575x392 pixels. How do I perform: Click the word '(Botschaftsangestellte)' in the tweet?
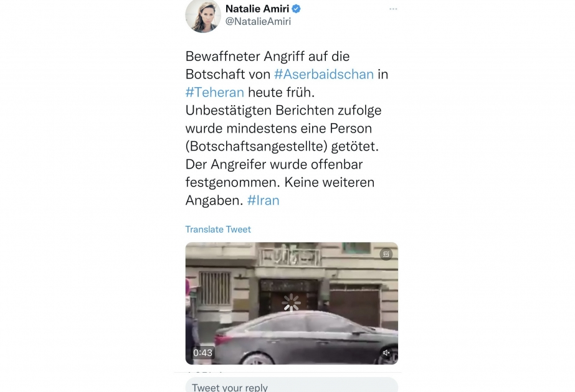256,146
